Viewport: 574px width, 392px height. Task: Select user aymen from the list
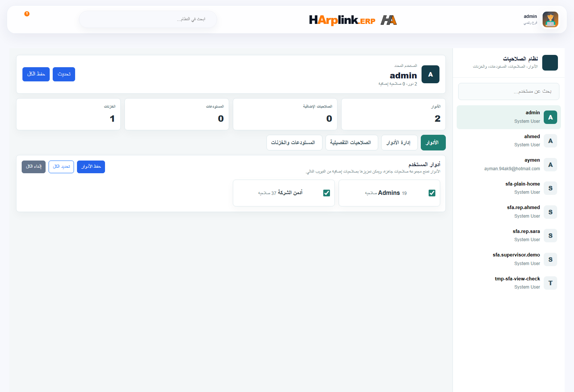[509, 165]
